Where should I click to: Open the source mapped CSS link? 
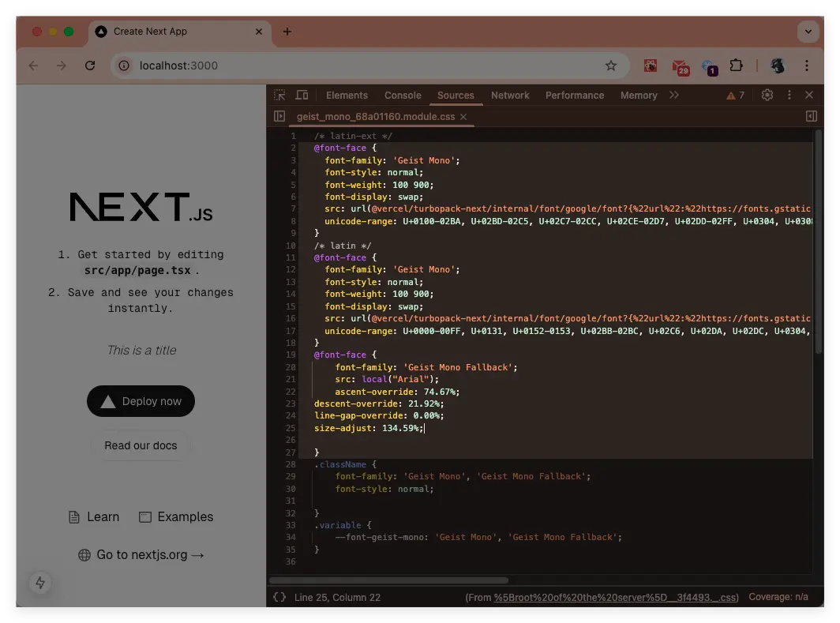coord(616,597)
